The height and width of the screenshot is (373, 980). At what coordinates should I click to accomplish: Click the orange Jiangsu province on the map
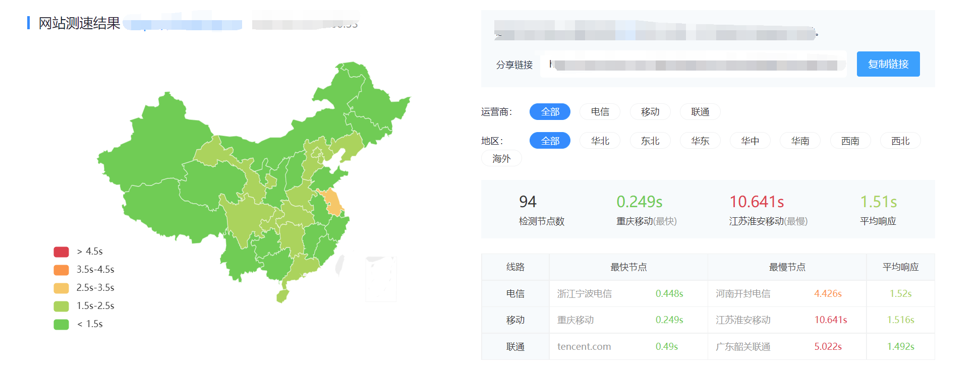pos(333,202)
